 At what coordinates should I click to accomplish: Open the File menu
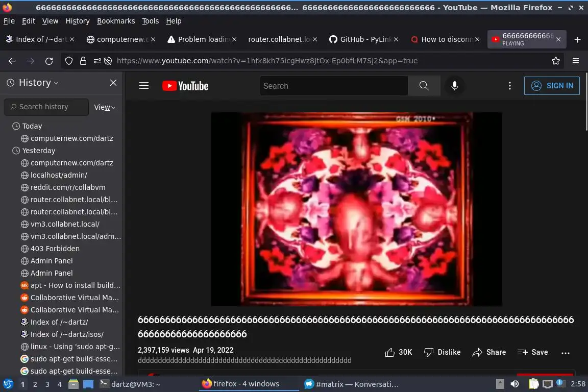click(9, 21)
